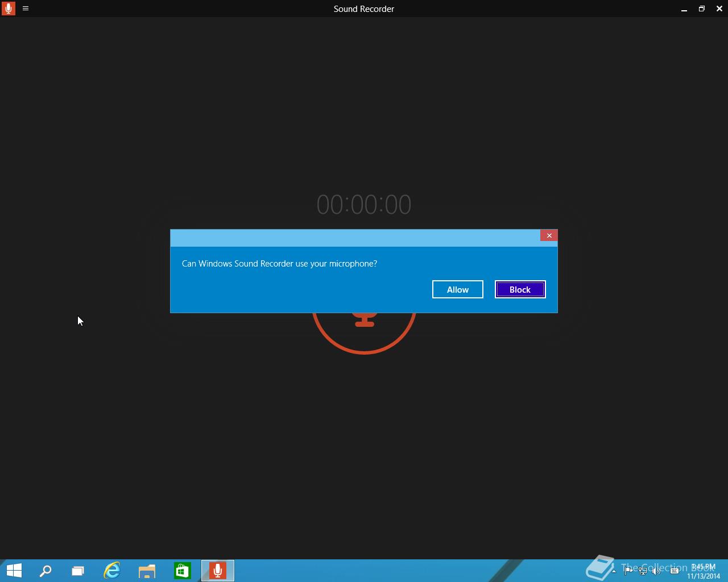Open the Windows Start button
Screen dimensions: 728x582
point(14,570)
